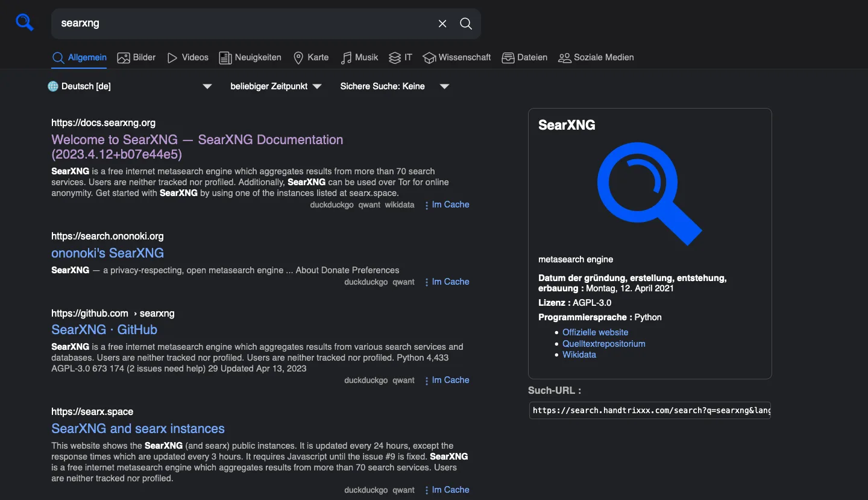Open the beliebiger Zeitpunkt time range dropdown
Screen dimensions: 868x500
click(276, 86)
